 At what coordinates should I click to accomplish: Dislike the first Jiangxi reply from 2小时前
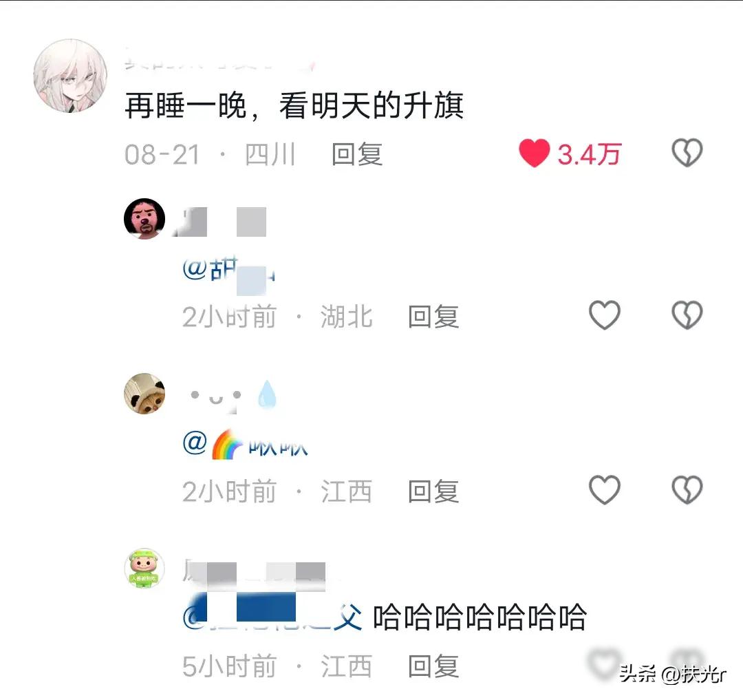click(687, 489)
